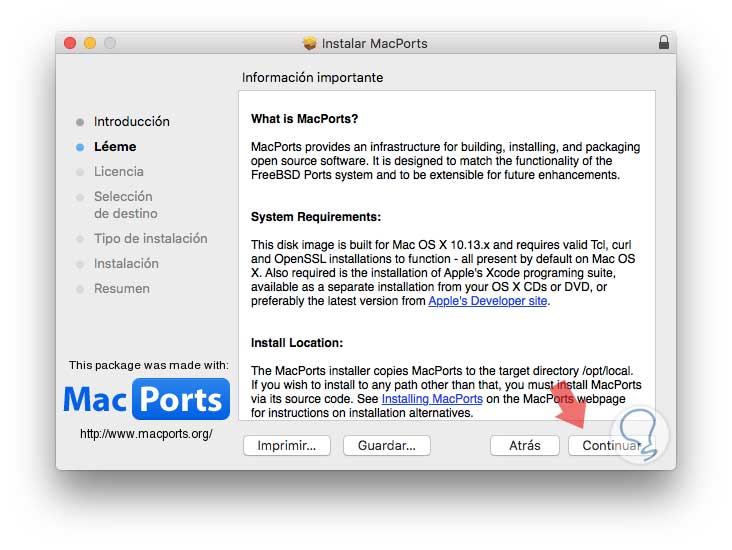Go back with the Atrás button

click(x=525, y=445)
